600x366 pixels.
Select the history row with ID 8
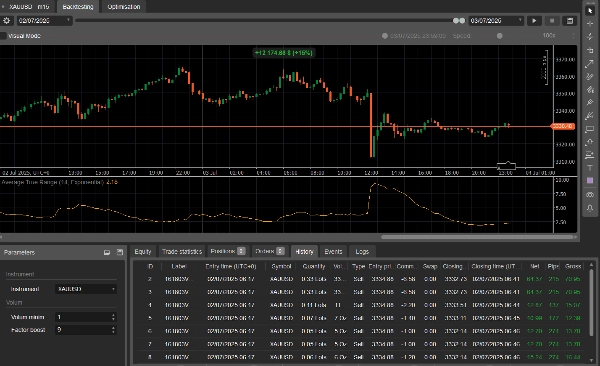[x=359, y=357]
